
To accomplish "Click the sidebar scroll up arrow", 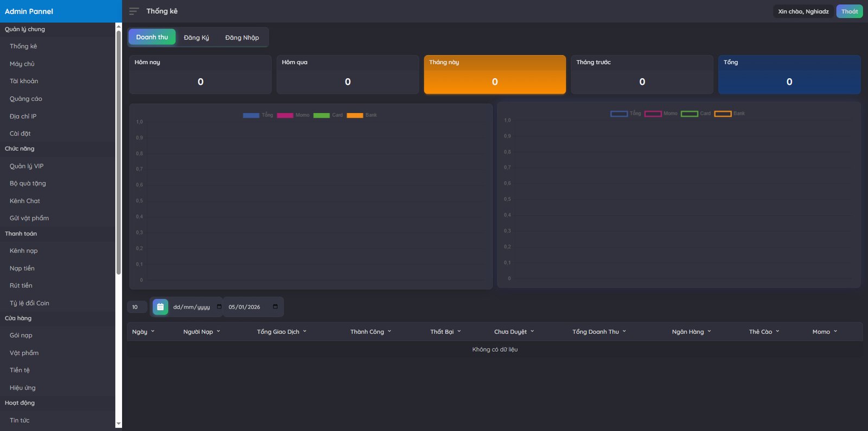I will point(118,26).
